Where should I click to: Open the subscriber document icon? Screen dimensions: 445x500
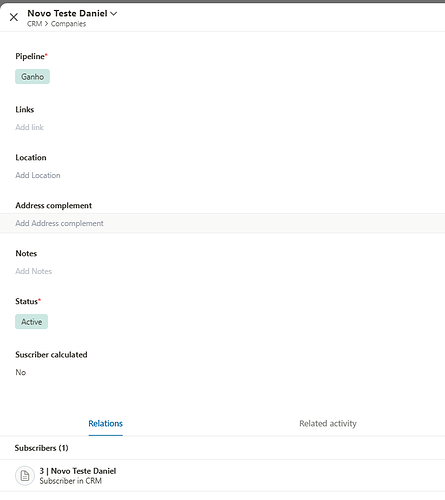point(25,476)
